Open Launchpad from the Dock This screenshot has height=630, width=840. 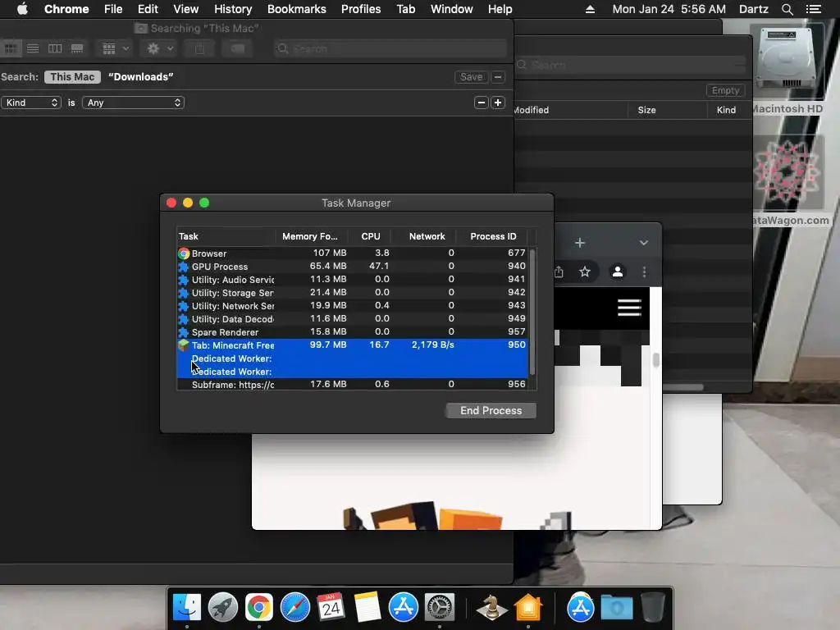coord(223,607)
